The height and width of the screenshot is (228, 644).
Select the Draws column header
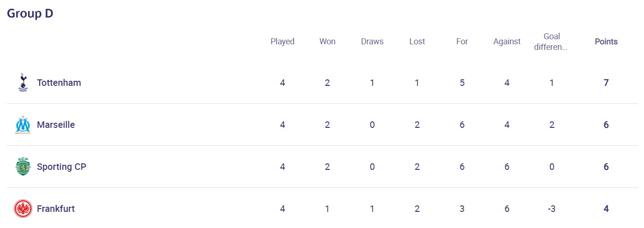pyautogui.click(x=372, y=42)
